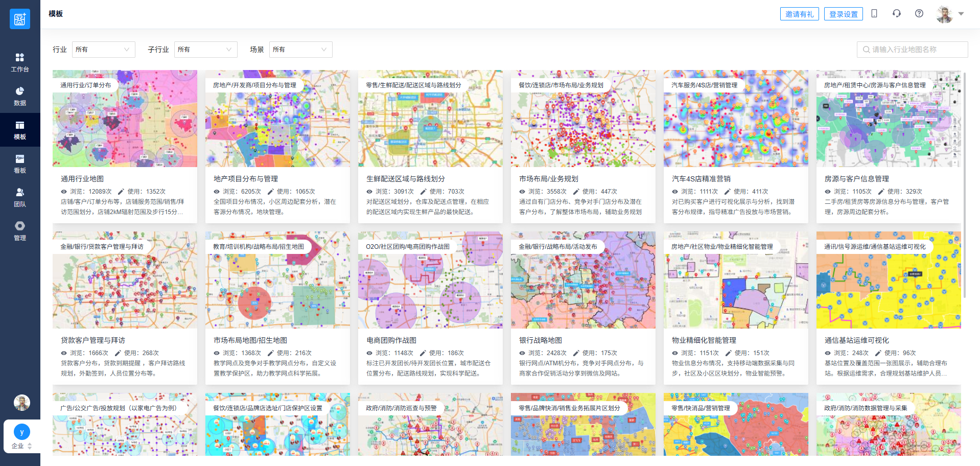Click the 邀请有礼 invite button
This screenshot has height=466, width=980.
pyautogui.click(x=799, y=14)
